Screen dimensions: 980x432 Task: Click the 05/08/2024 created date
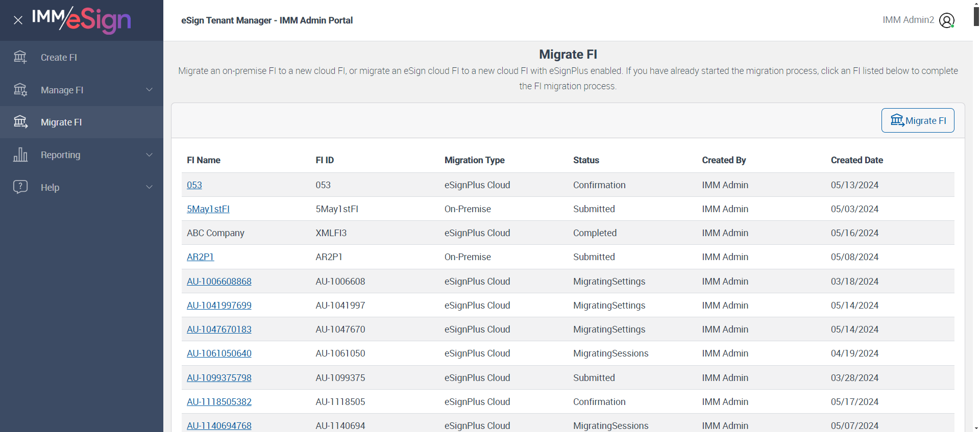pos(854,257)
